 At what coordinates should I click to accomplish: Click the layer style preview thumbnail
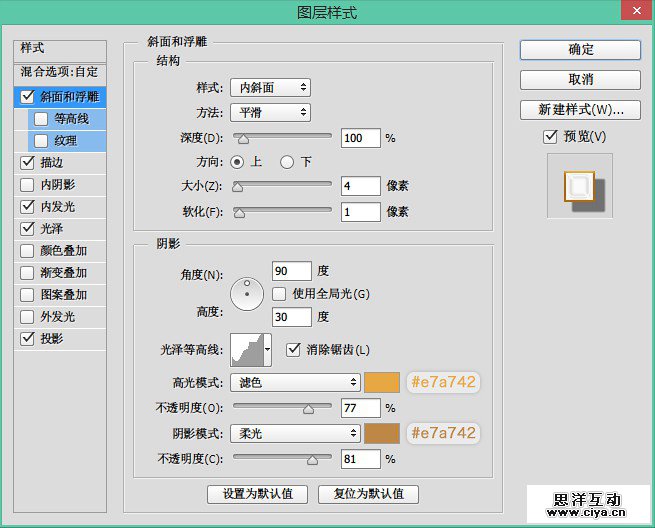pos(580,187)
